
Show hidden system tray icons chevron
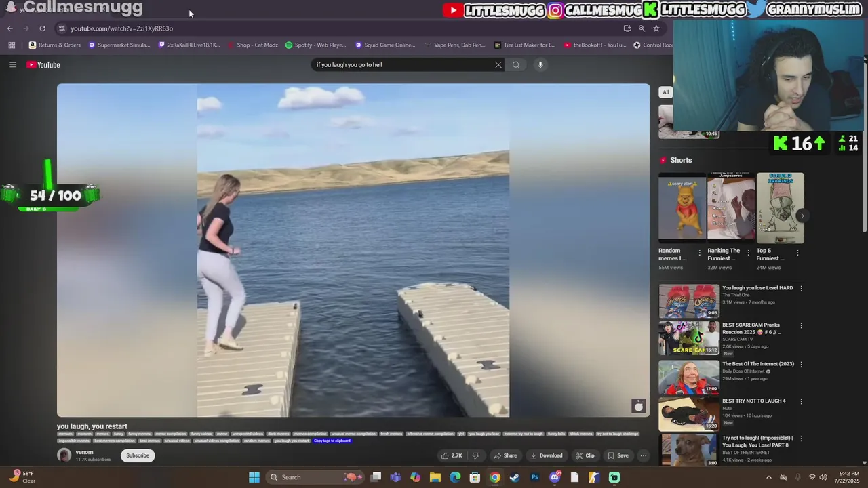[768, 477]
